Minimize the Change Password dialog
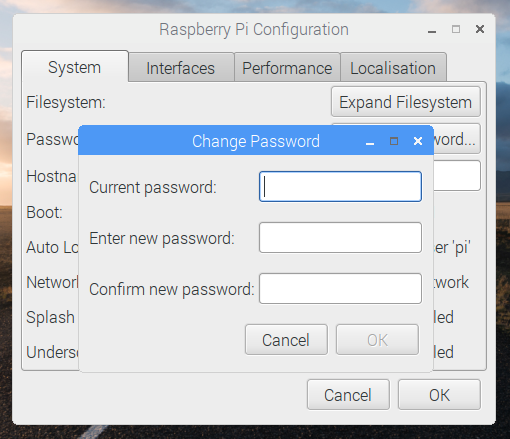 point(370,141)
